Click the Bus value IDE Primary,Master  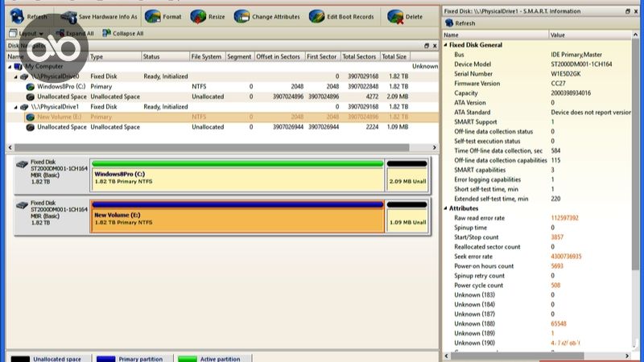tap(576, 55)
